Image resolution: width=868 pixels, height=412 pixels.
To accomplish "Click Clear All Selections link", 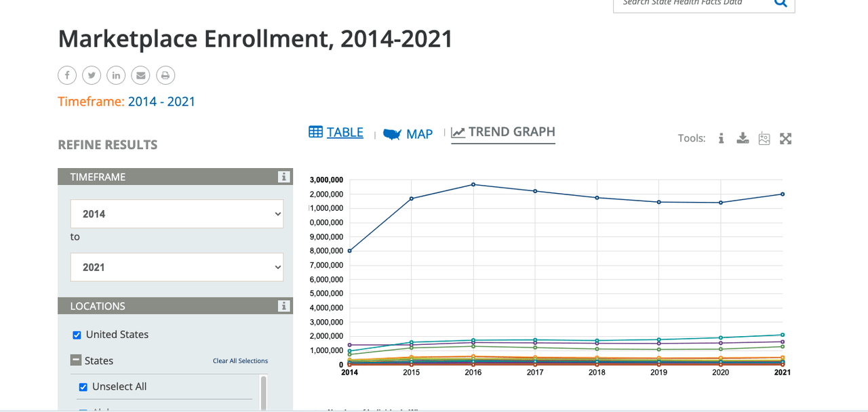I will coord(240,361).
